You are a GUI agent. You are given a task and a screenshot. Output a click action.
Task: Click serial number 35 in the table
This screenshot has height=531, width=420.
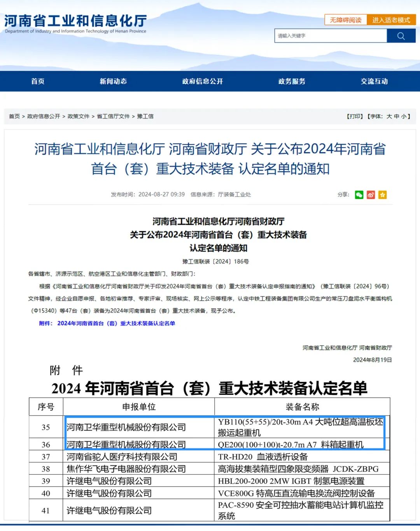pyautogui.click(x=46, y=427)
